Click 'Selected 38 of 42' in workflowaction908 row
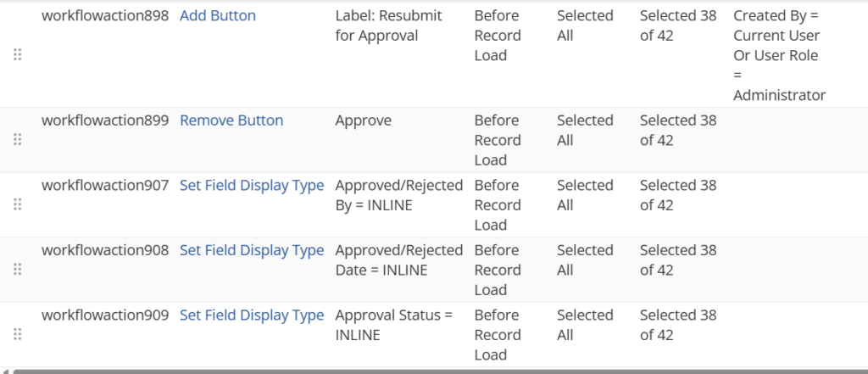 pyautogui.click(x=678, y=260)
